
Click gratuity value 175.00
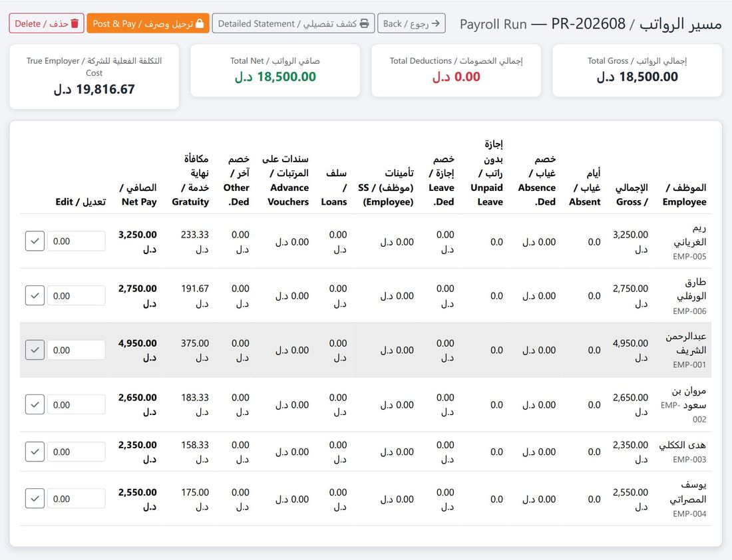tap(195, 492)
